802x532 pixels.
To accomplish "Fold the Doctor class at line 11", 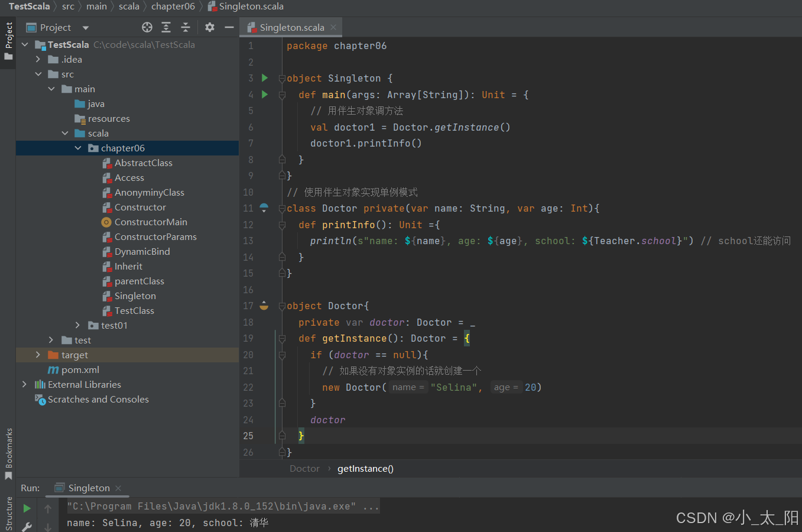I will [x=282, y=208].
